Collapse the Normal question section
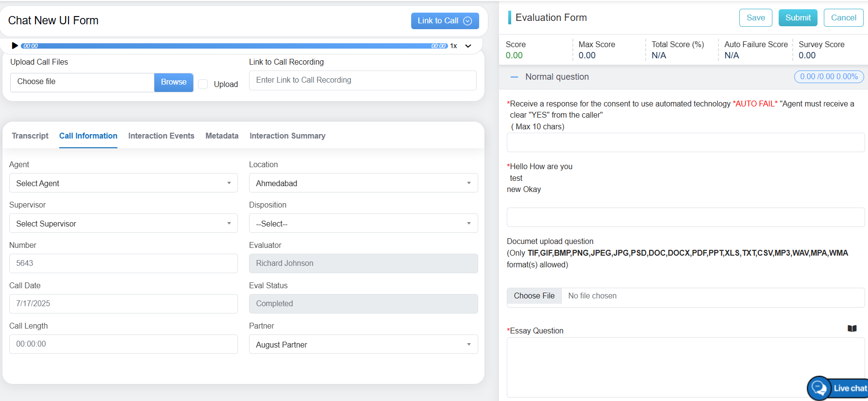 (514, 77)
